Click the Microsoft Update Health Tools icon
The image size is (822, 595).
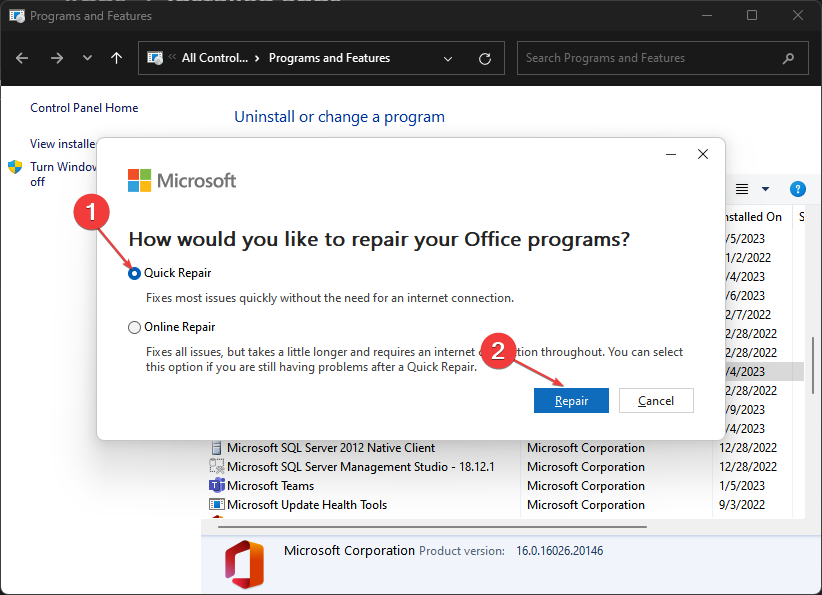tap(217, 504)
